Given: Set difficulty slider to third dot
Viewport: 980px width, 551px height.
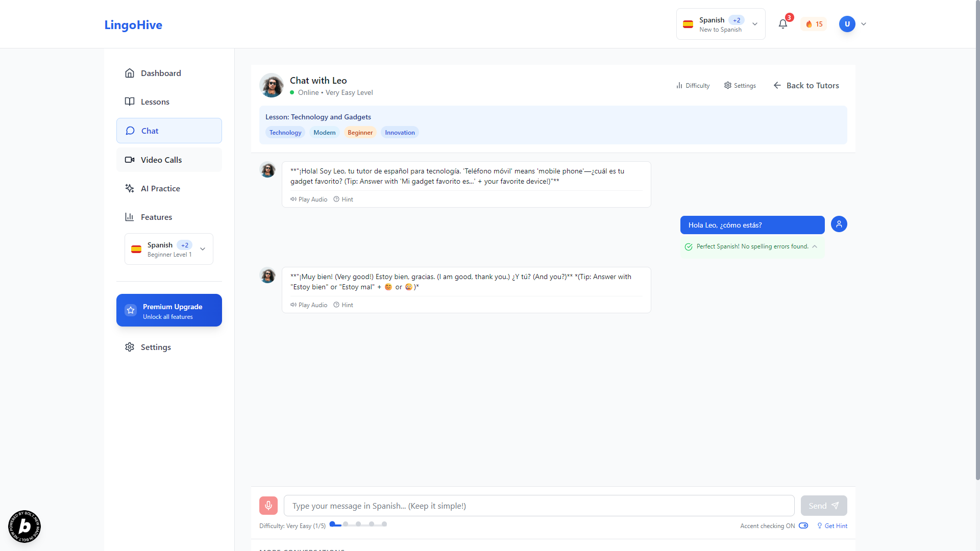Looking at the screenshot, I should (358, 524).
